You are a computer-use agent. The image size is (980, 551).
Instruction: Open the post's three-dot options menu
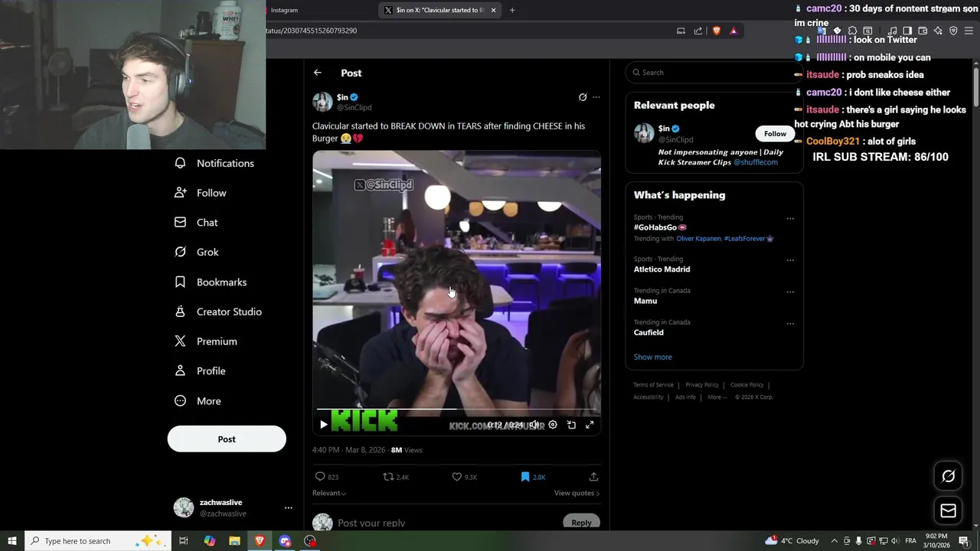(596, 97)
